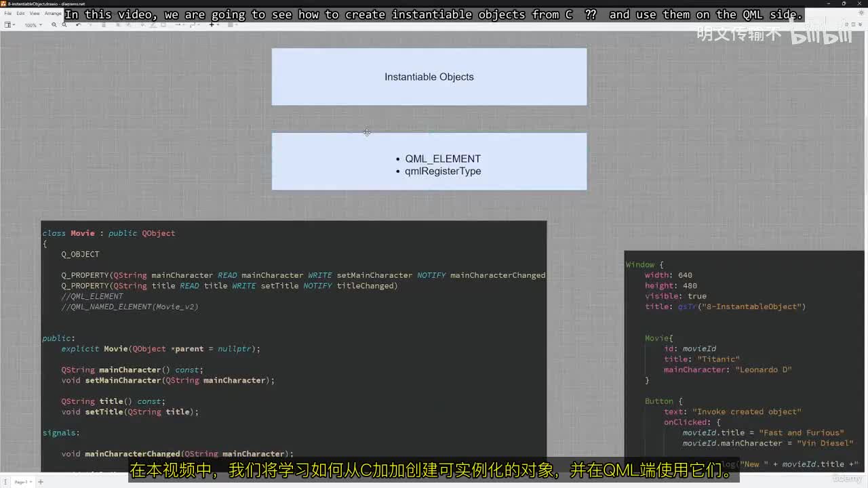
Task: Select the Instantiable Objects box
Action: pyautogui.click(x=429, y=77)
